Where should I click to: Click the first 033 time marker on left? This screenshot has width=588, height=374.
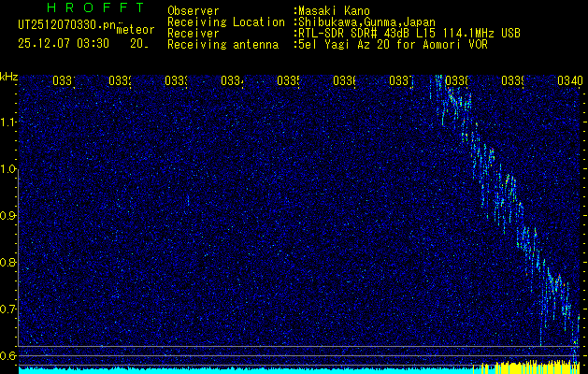click(x=64, y=81)
